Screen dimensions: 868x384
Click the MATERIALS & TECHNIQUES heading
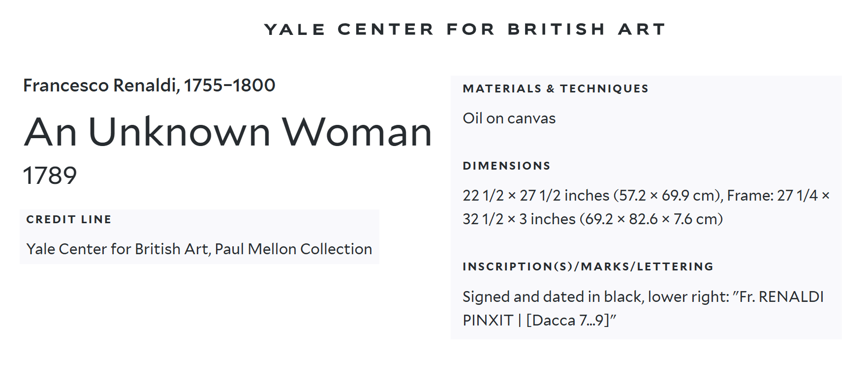point(556,89)
